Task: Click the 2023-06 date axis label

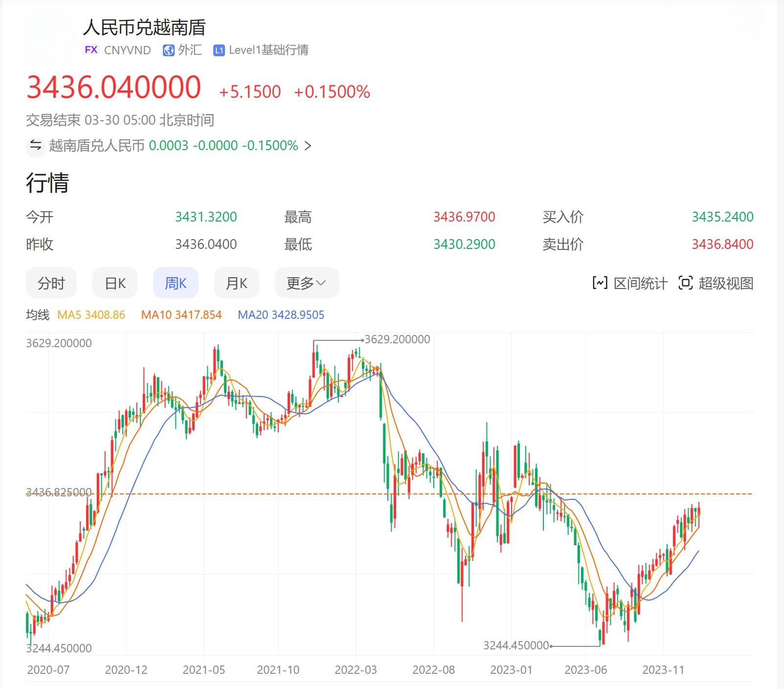Action: [586, 670]
